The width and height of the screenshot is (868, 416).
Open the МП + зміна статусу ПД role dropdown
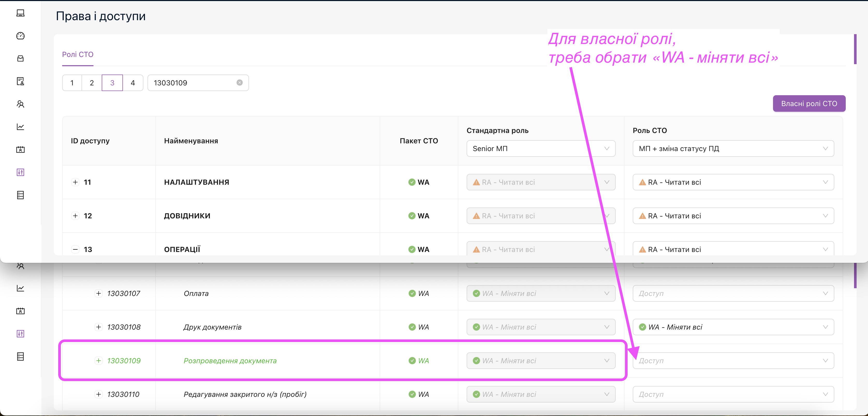tap(733, 148)
